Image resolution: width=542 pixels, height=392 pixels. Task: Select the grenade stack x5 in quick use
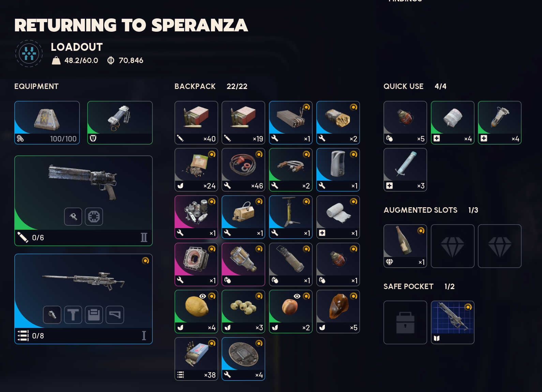tap(405, 122)
